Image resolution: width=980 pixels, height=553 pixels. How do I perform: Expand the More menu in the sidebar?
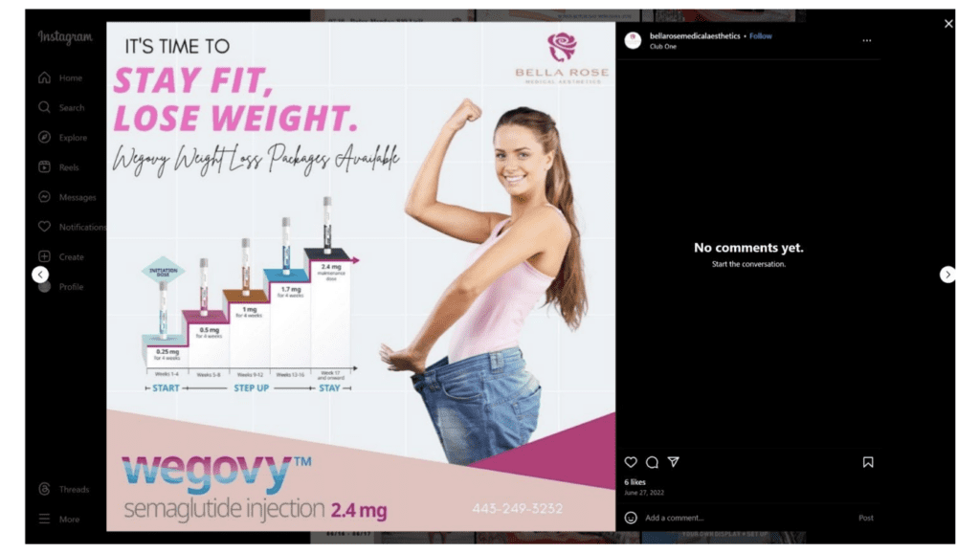(58, 520)
